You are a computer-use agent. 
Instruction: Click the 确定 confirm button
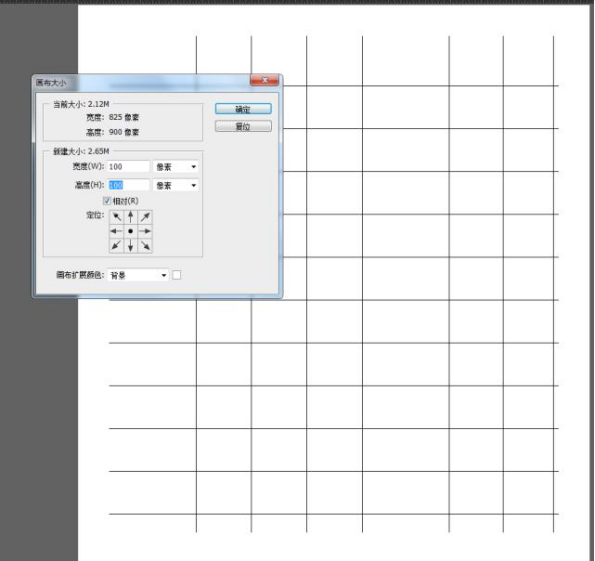[243, 109]
